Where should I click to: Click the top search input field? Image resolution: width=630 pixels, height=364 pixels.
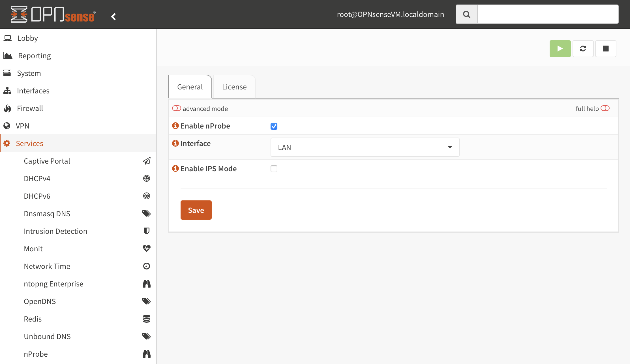pos(547,14)
